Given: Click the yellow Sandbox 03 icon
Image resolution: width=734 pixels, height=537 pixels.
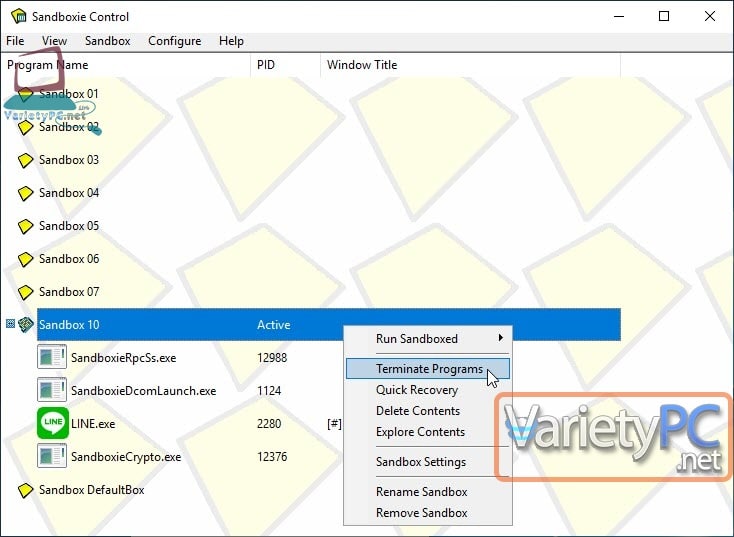Looking at the screenshot, I should (x=25, y=160).
